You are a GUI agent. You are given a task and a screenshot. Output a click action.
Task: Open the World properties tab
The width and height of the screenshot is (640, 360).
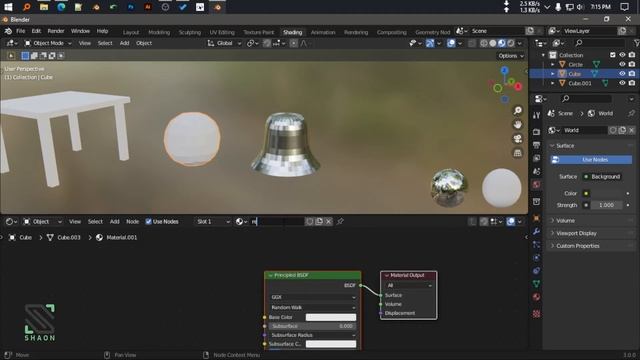536,184
